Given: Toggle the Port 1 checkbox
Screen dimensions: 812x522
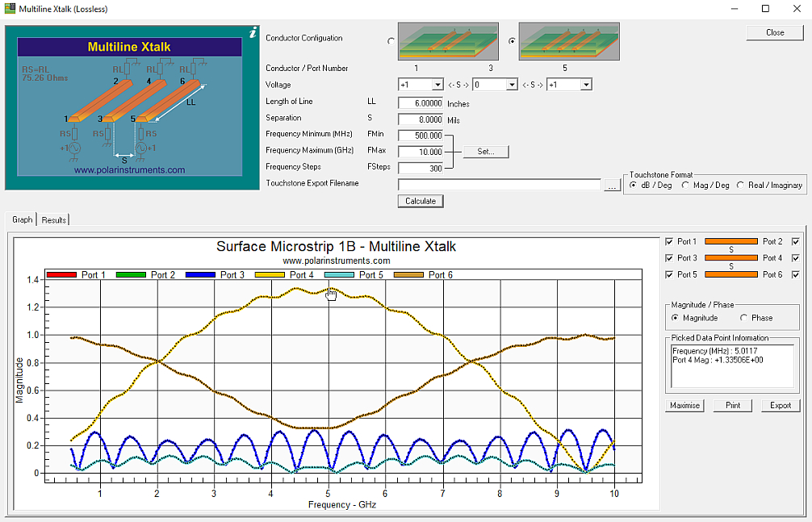Looking at the screenshot, I should (x=669, y=242).
